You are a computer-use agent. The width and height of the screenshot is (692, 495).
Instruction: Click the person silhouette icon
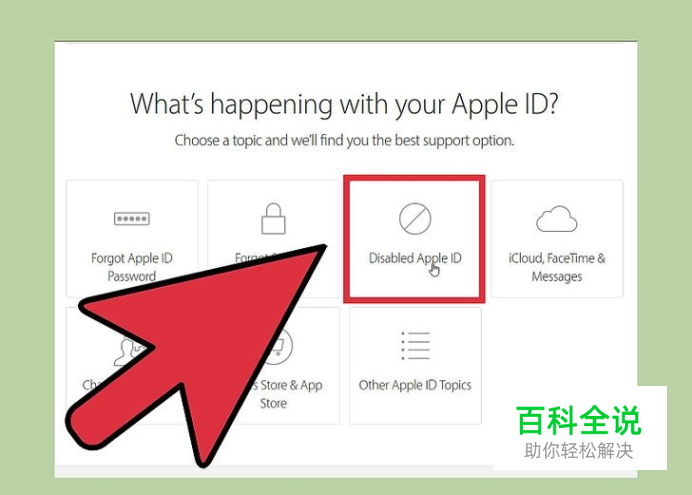(x=128, y=351)
